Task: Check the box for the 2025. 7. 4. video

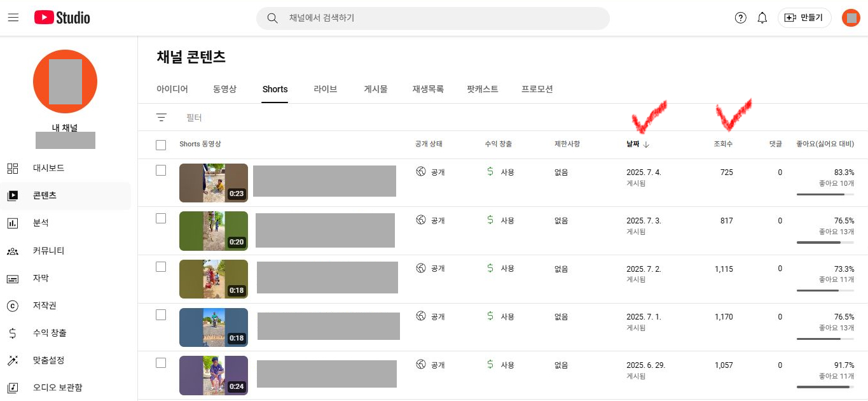Action: click(161, 171)
